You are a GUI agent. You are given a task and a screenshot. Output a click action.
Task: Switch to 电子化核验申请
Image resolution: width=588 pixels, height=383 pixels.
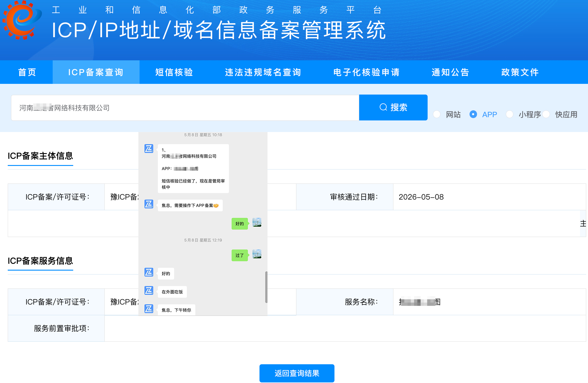(x=366, y=72)
